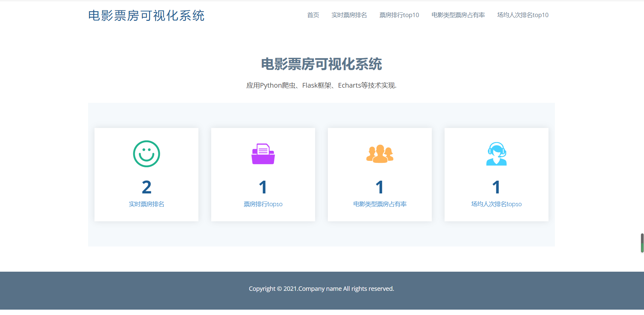Click the number 2 in the first card

pyautogui.click(x=146, y=187)
